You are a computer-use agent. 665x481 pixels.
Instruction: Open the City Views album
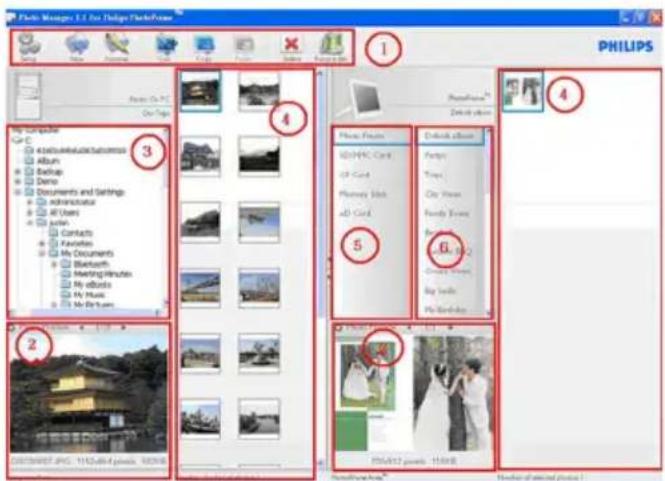click(x=443, y=194)
